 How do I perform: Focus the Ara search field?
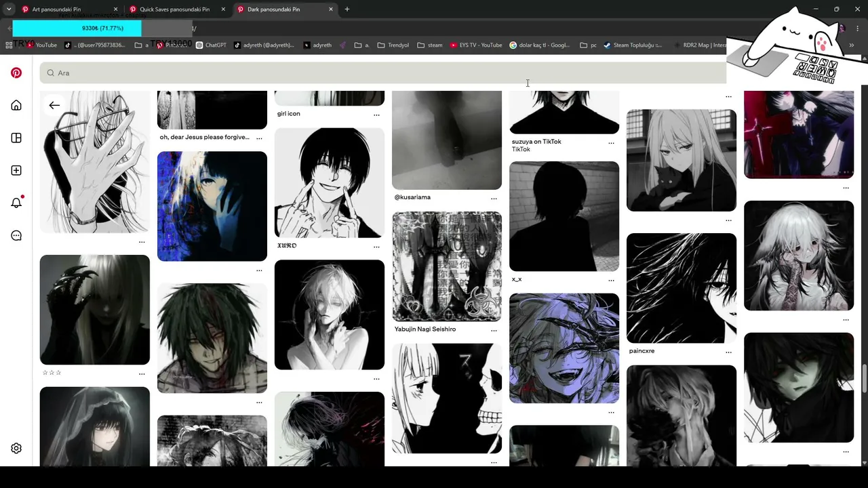point(383,73)
